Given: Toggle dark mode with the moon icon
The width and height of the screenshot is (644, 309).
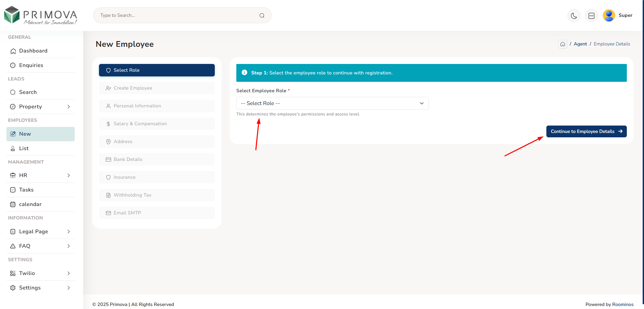Looking at the screenshot, I should [574, 15].
